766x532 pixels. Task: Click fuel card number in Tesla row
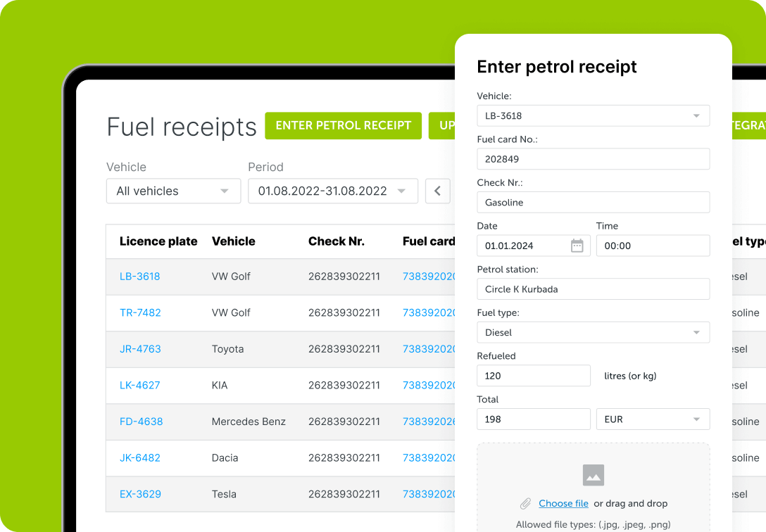[429, 494]
